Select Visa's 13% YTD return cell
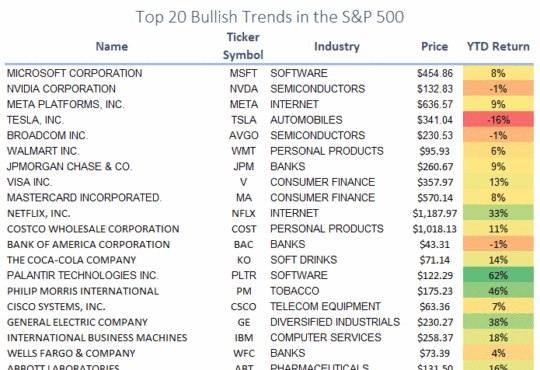Screen dimensions: 540x370 point(498,182)
